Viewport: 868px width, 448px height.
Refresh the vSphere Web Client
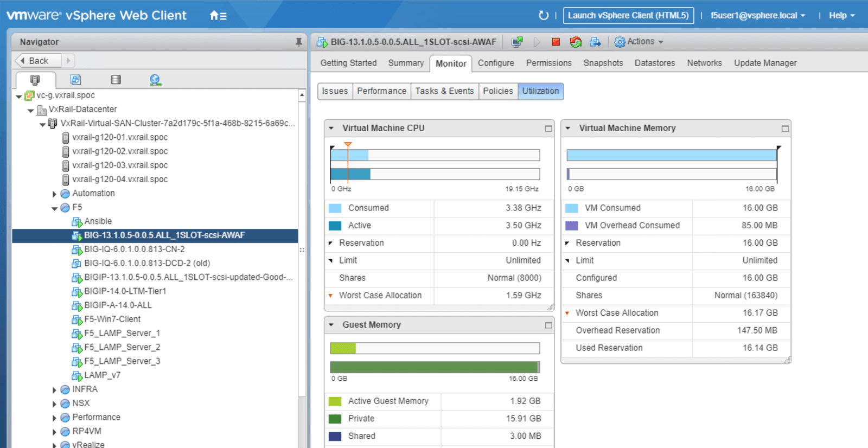(543, 16)
